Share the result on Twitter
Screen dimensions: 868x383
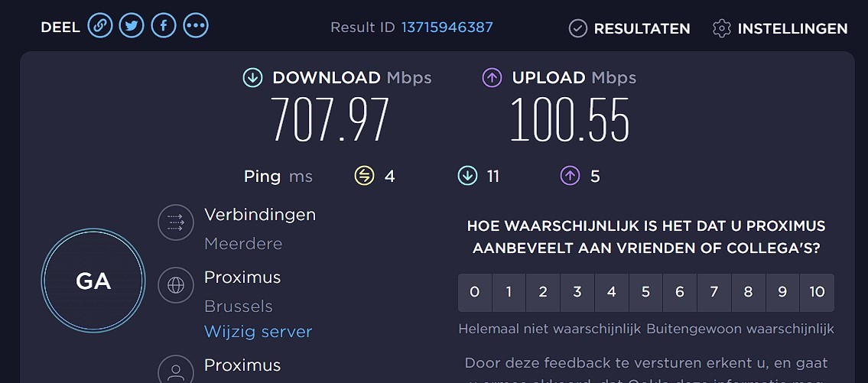point(132,26)
